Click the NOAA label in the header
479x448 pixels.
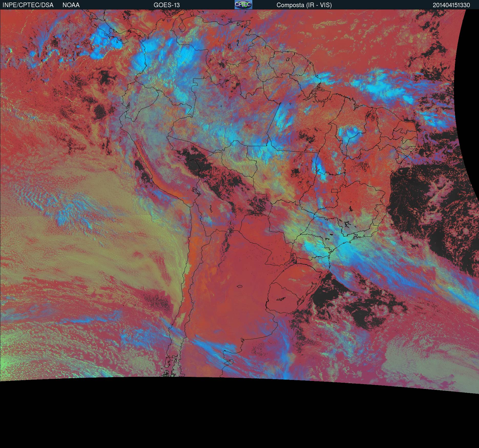(71, 5)
